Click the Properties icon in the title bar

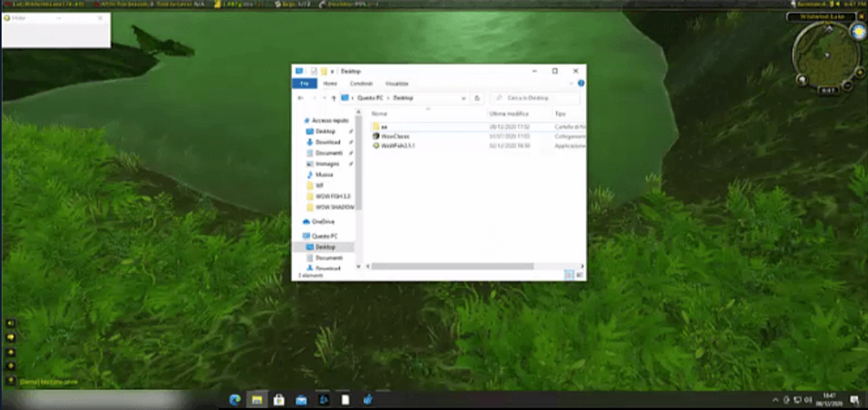314,70
